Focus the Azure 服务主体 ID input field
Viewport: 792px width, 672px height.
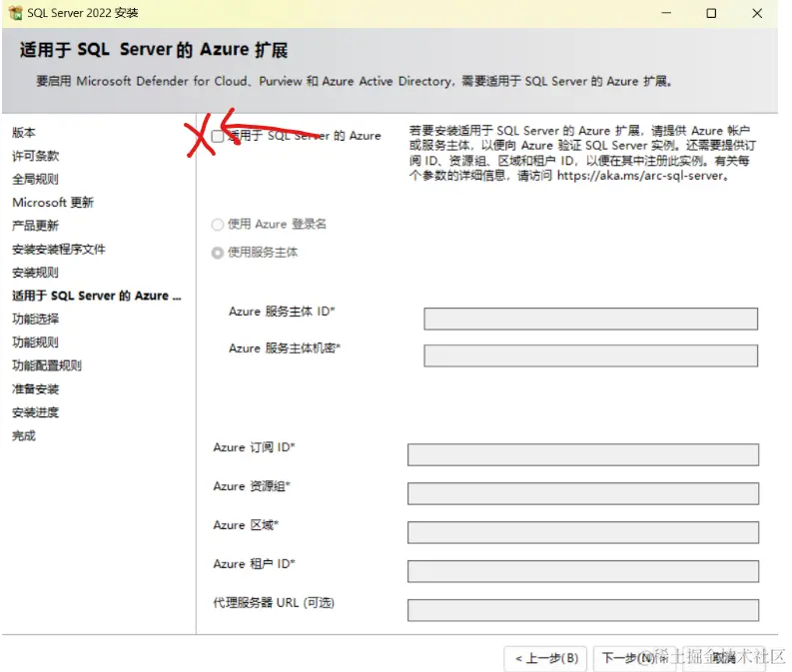pos(590,320)
